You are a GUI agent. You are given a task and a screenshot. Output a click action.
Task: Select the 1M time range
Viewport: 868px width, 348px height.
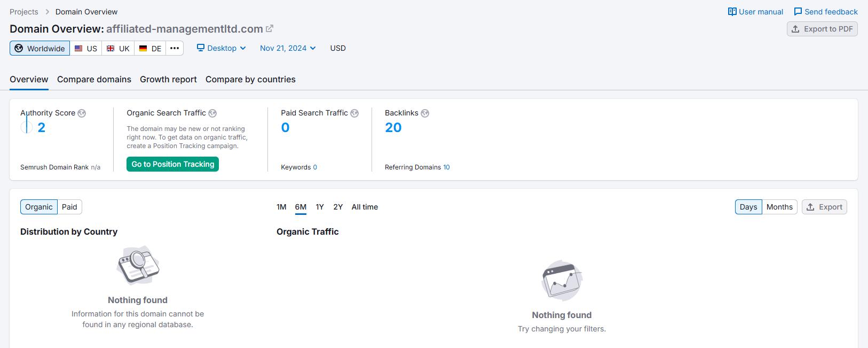pyautogui.click(x=281, y=207)
